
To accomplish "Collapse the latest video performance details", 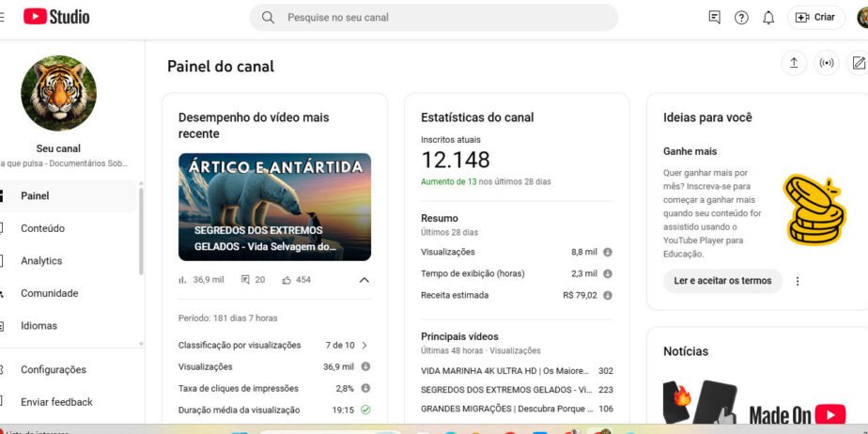I will click(364, 280).
